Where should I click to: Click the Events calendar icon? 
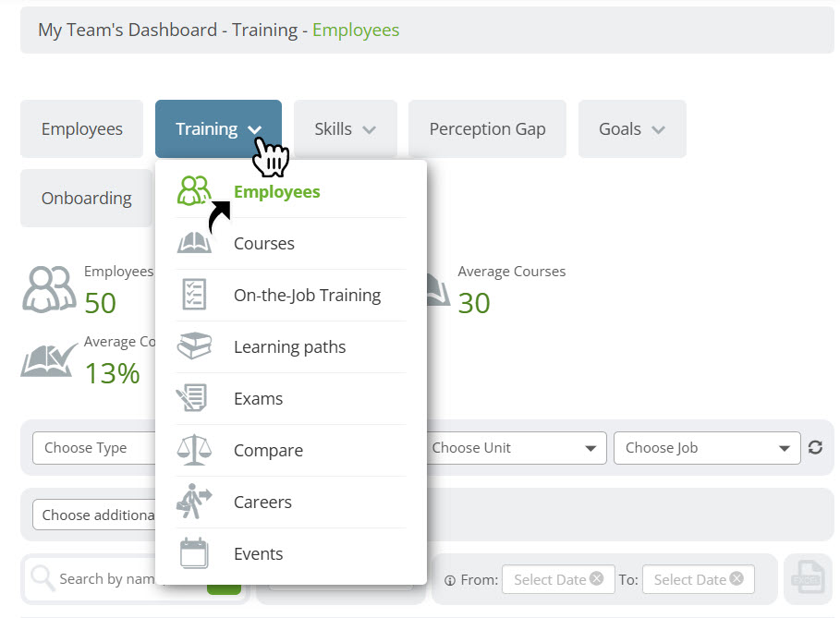(x=194, y=552)
